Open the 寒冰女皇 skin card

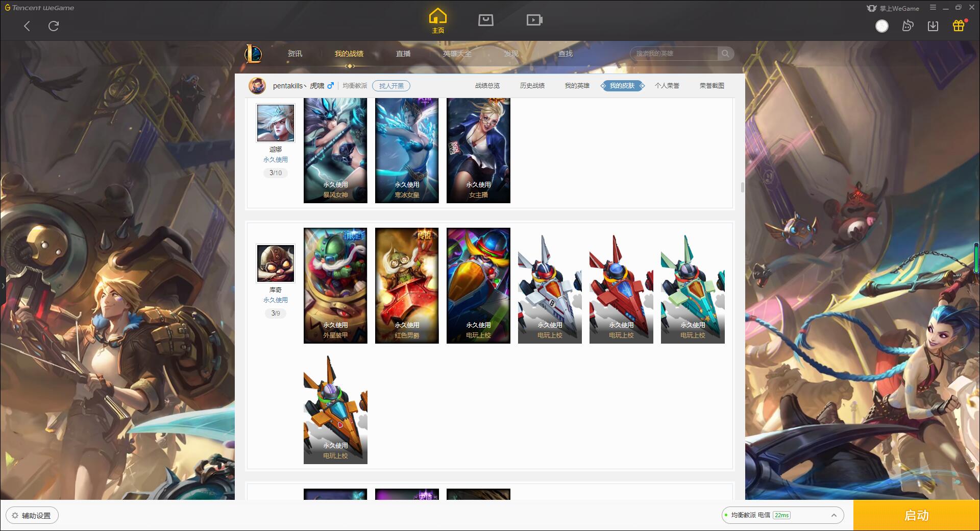(407, 150)
